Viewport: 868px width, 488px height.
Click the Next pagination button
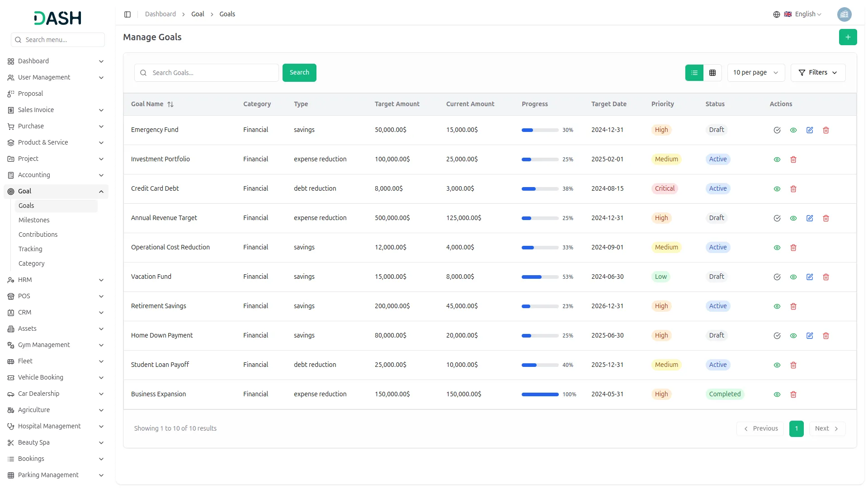[x=826, y=428]
